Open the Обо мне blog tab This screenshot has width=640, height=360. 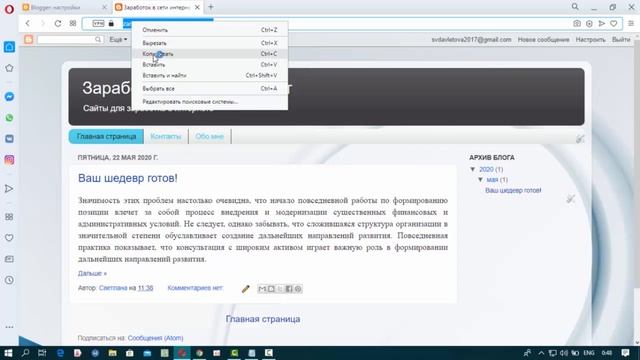(x=209, y=137)
